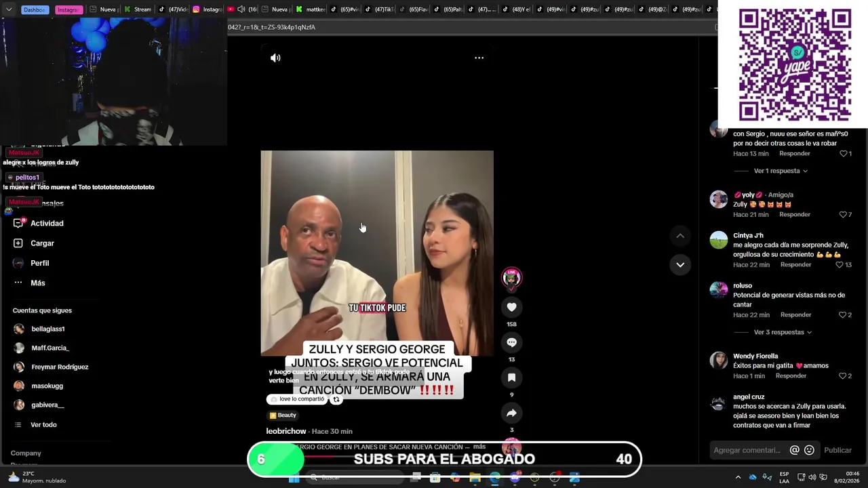Viewport: 868px width, 488px height.
Task: Click the browser address bar URL
Action: 271,27
